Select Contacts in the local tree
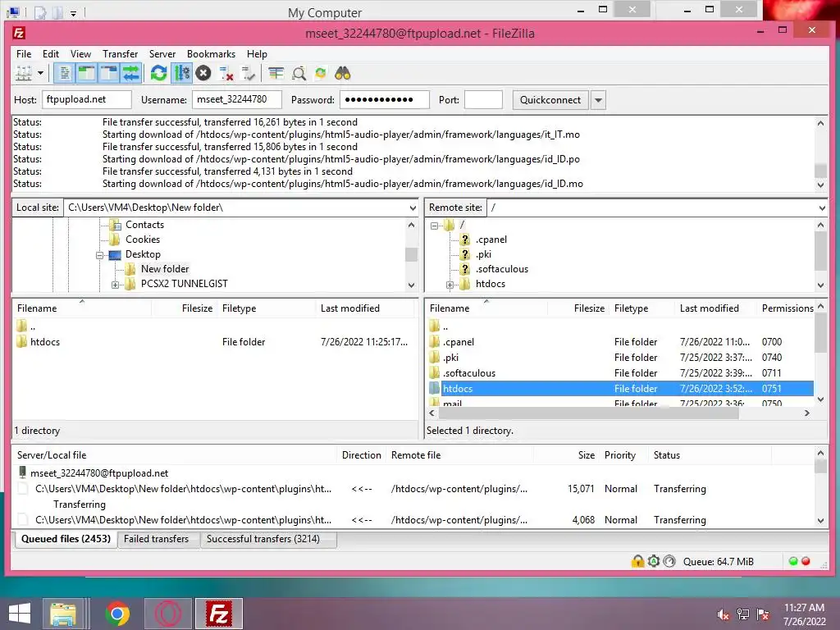The height and width of the screenshot is (630, 840). (x=144, y=225)
